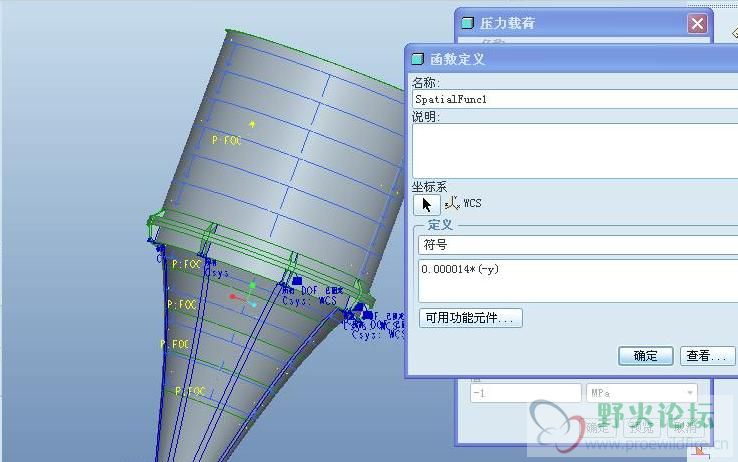
Task: Click the coordinate system selection arrow button
Action: (426, 205)
